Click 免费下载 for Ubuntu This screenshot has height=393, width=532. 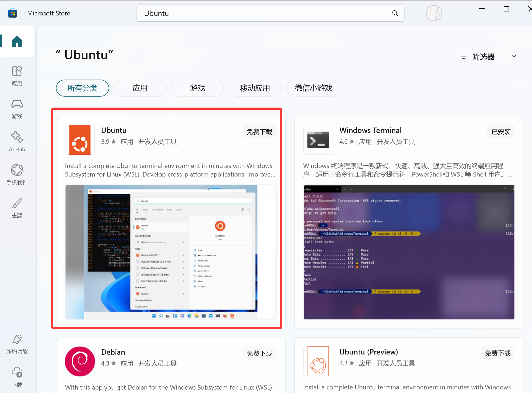259,132
